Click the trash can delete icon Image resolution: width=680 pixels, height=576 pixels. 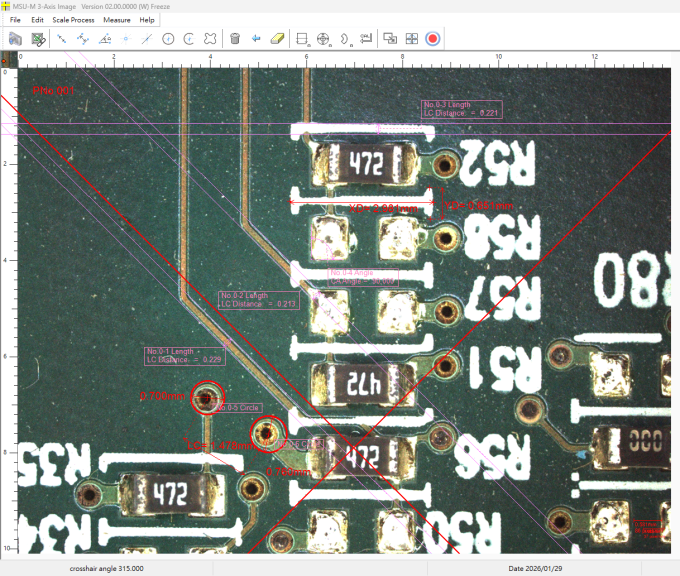pyautogui.click(x=235, y=39)
